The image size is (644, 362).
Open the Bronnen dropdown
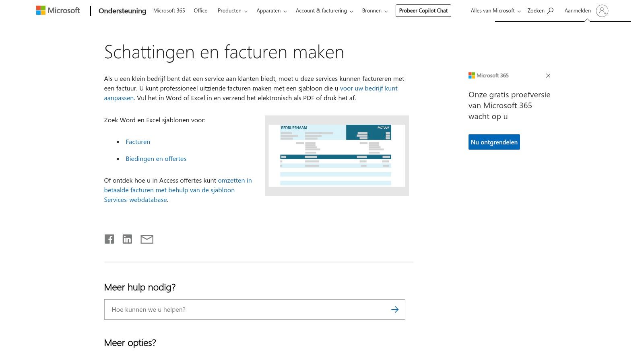pyautogui.click(x=372, y=10)
